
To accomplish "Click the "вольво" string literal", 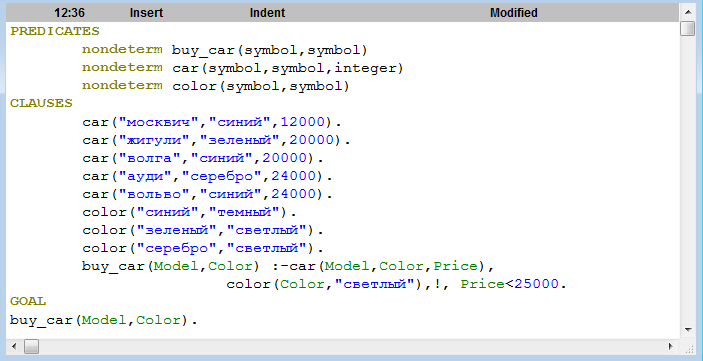I will click(x=154, y=194).
